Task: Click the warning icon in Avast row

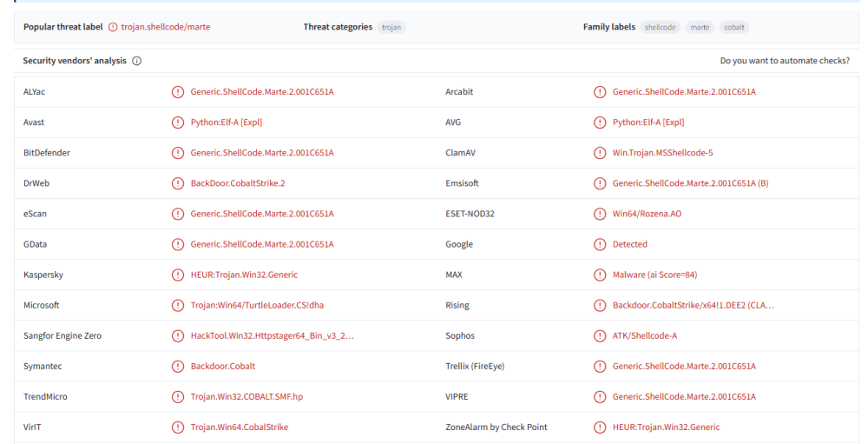Action: click(178, 123)
